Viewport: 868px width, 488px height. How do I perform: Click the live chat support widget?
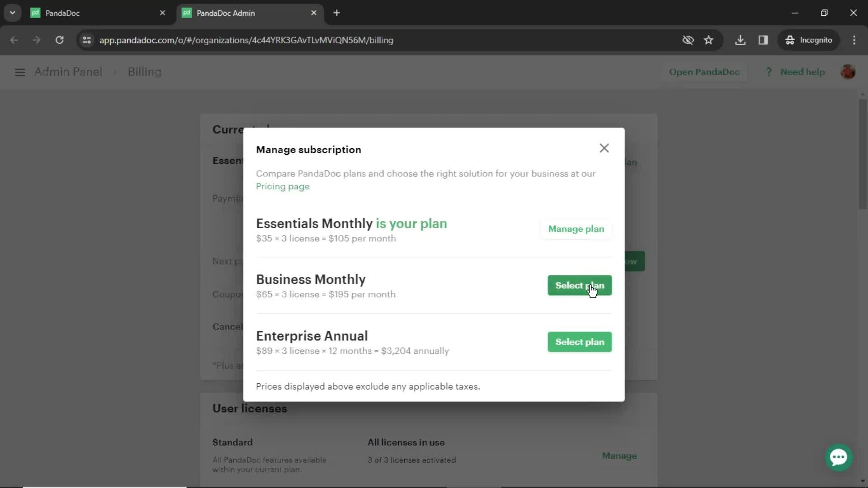(x=839, y=457)
